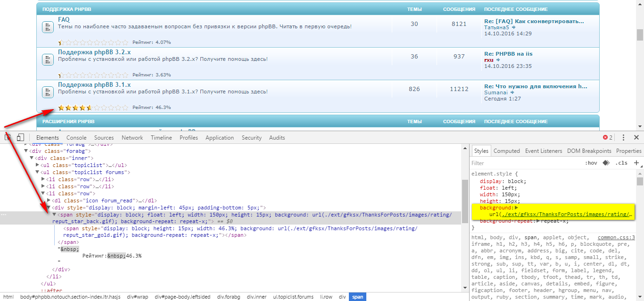Open the Audits tab

(x=277, y=138)
